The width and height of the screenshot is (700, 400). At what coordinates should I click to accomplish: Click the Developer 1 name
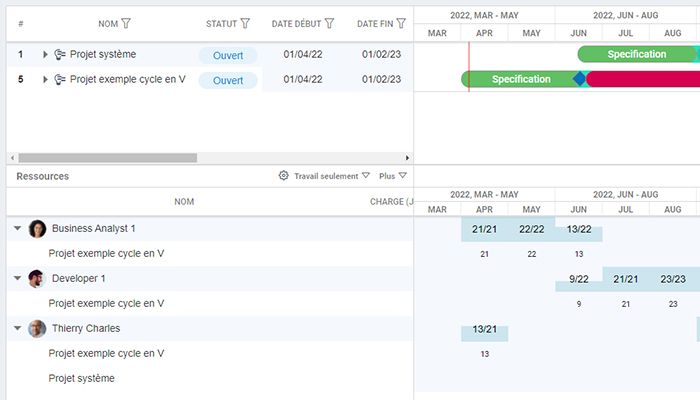[x=79, y=278]
